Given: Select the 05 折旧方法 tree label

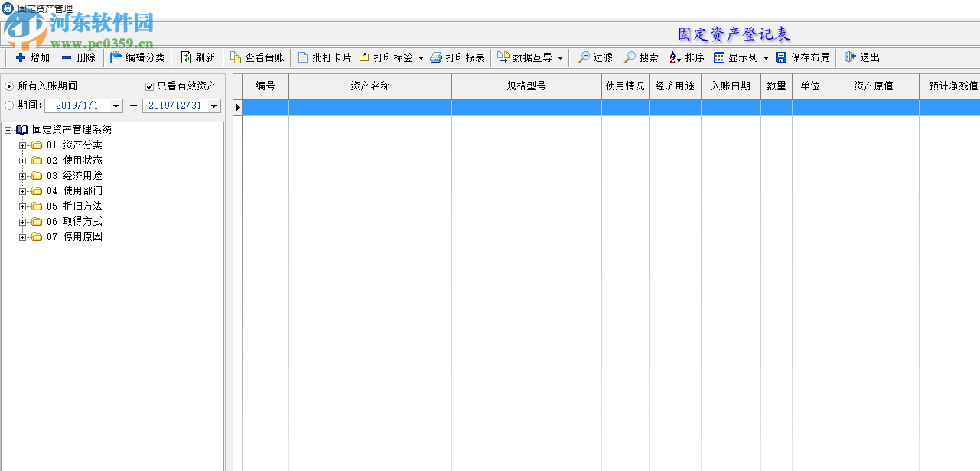Looking at the screenshot, I should [74, 206].
